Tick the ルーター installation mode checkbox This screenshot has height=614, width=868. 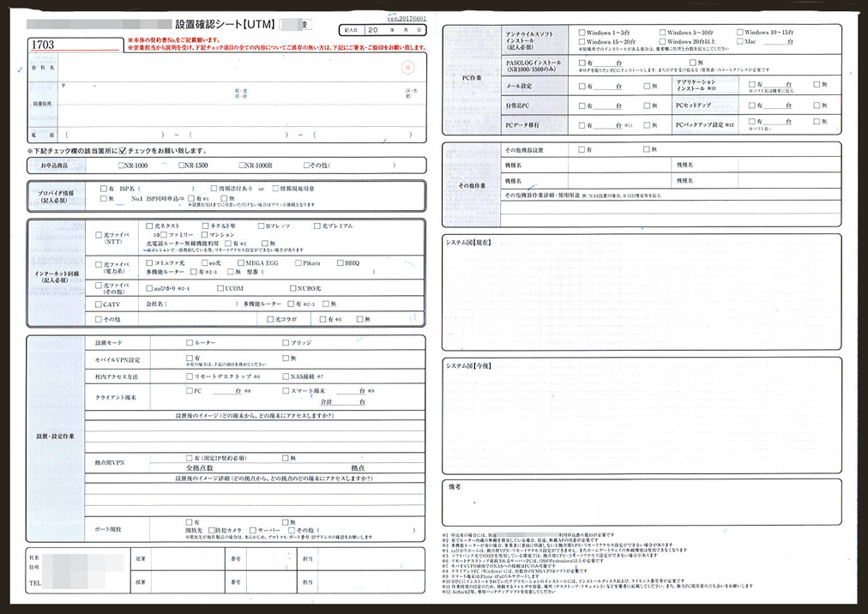pyautogui.click(x=190, y=343)
